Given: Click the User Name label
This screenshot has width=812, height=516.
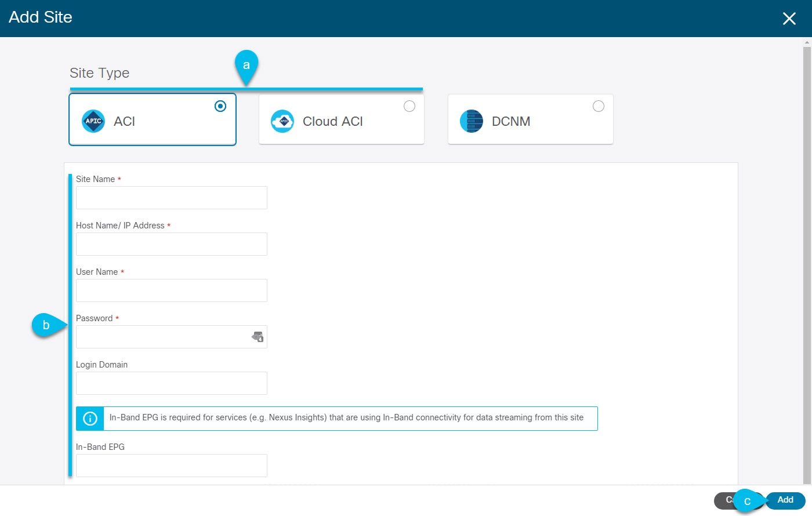Looking at the screenshot, I should (97, 272).
